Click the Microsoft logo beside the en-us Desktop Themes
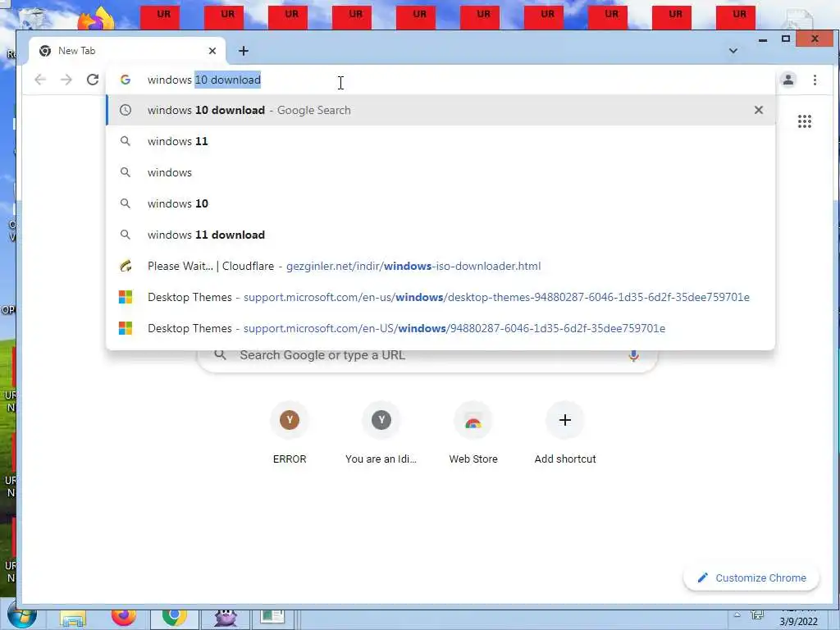Viewport: 840px width, 630px height. 126,297
